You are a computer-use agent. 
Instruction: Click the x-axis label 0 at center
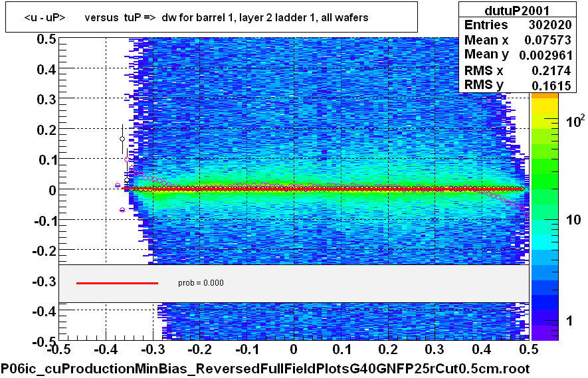[x=294, y=350]
